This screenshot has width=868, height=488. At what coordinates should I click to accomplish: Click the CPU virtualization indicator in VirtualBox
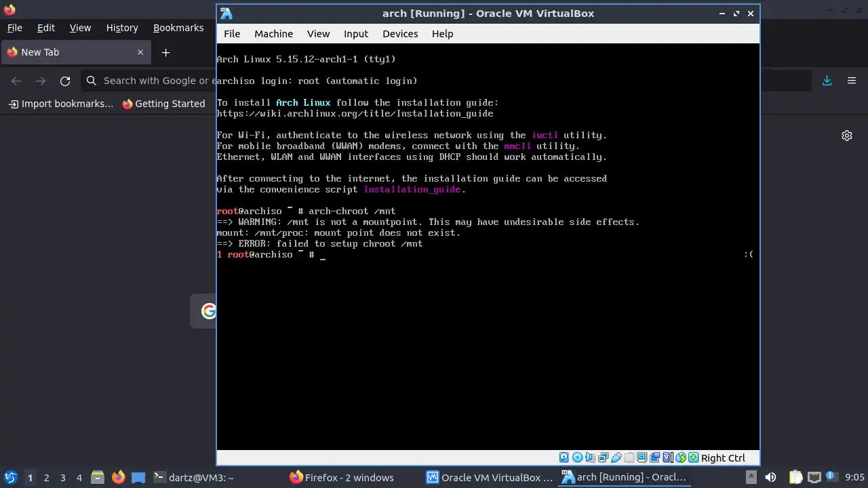click(667, 457)
